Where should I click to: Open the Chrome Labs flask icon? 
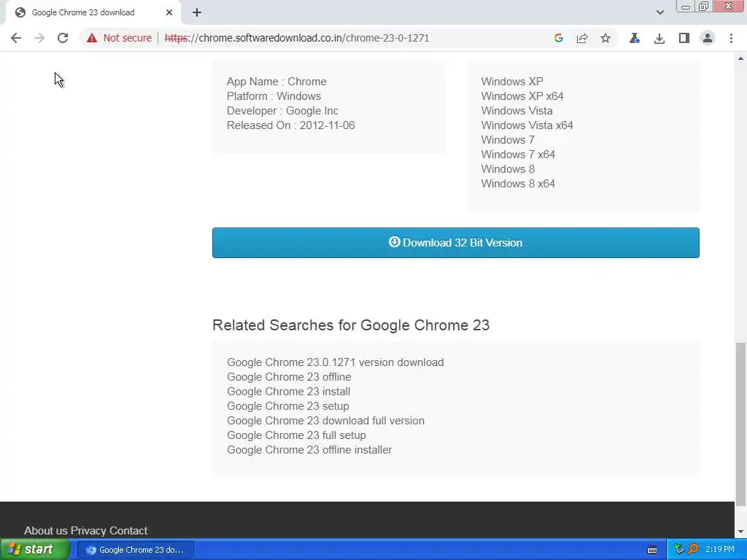click(634, 38)
